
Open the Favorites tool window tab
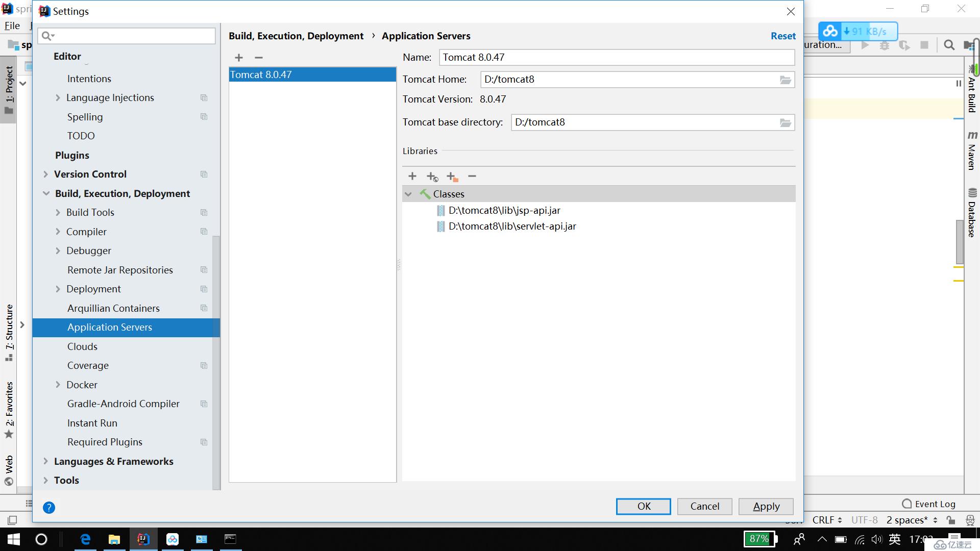pos(9,410)
